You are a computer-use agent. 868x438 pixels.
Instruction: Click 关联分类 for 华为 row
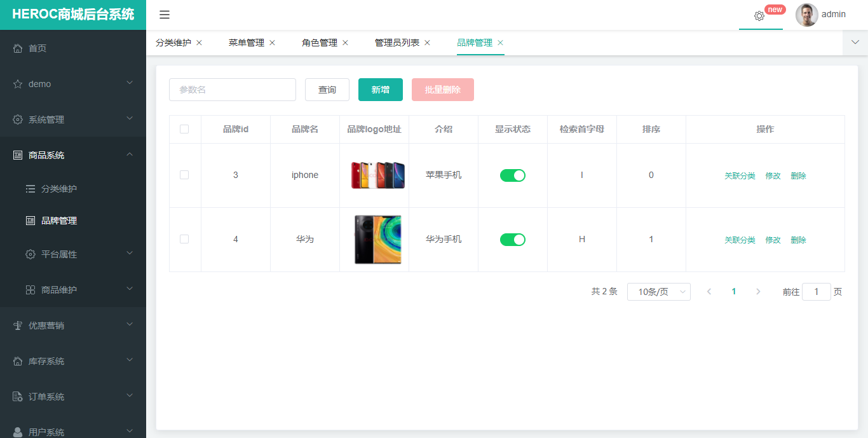pyautogui.click(x=740, y=240)
